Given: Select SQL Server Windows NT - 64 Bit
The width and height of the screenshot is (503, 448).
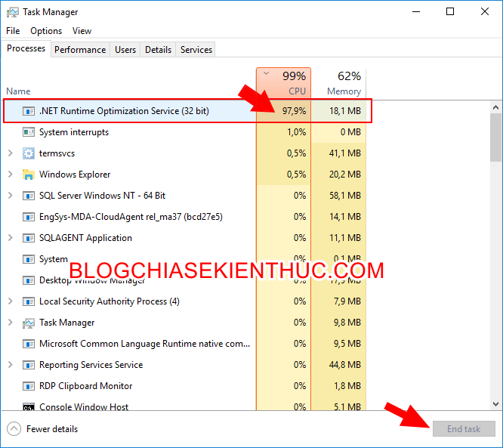Looking at the screenshot, I should [x=102, y=196].
